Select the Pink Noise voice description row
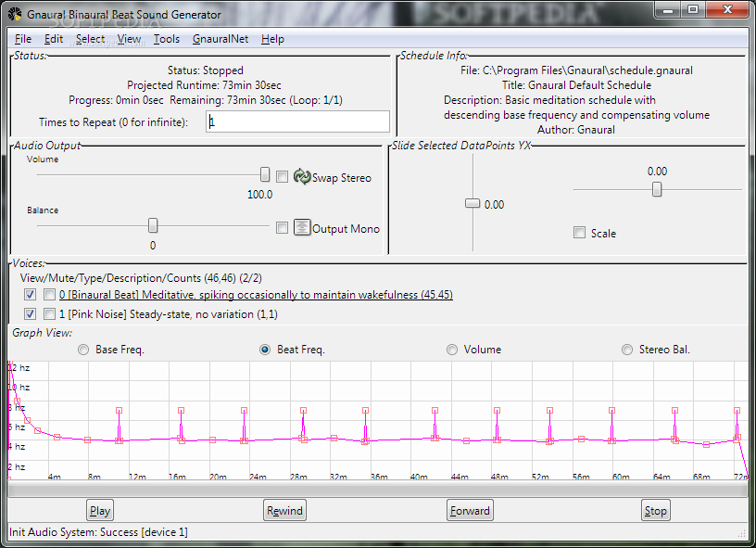 tap(169, 314)
